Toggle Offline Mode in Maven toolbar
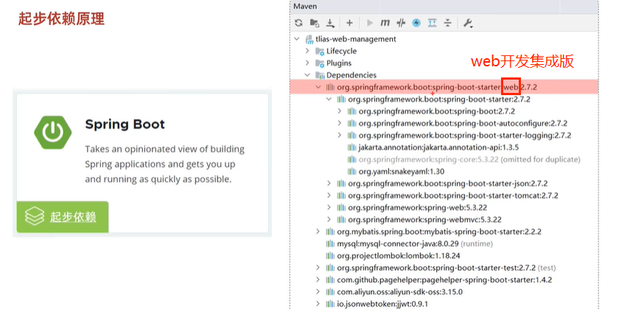 point(401,23)
